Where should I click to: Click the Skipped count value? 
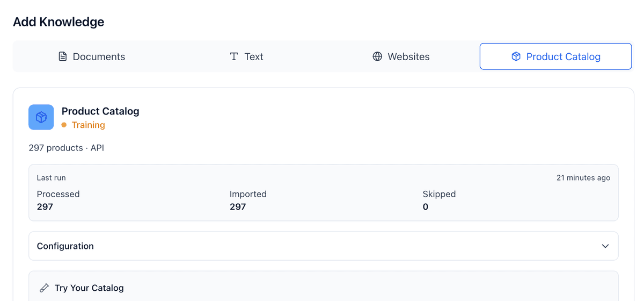(x=426, y=207)
